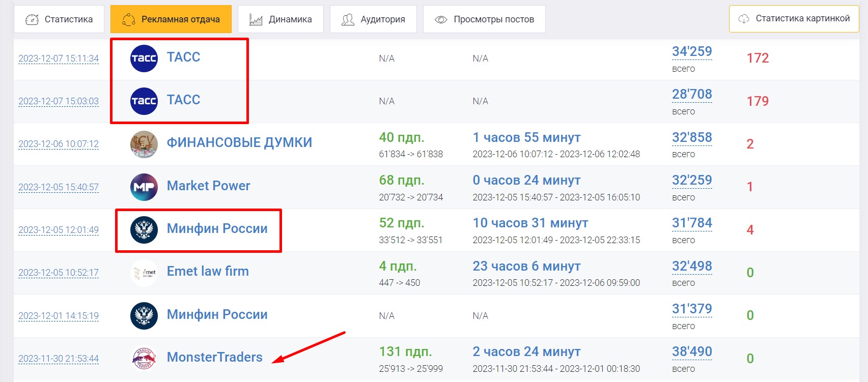Image resolution: width=868 pixels, height=382 pixels.
Task: Click date link 2023-12-07 15:03:03
Action: (x=59, y=101)
